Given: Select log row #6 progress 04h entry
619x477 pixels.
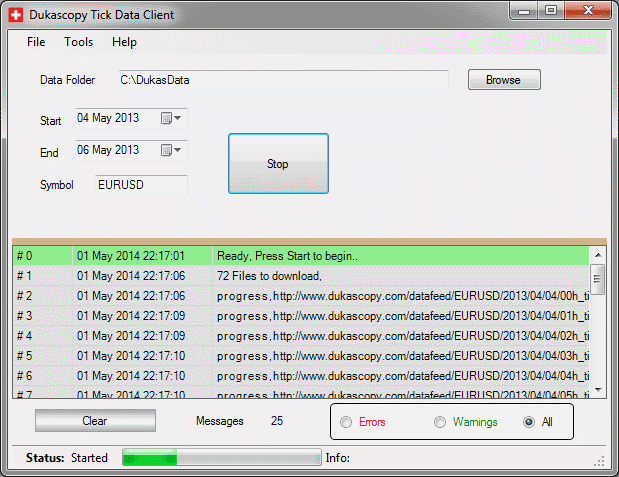Looking at the screenshot, I should click(301, 376).
